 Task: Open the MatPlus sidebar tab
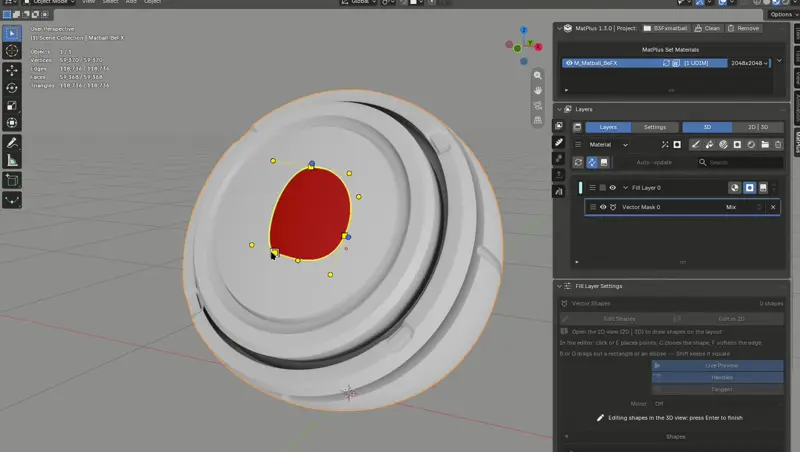click(796, 143)
